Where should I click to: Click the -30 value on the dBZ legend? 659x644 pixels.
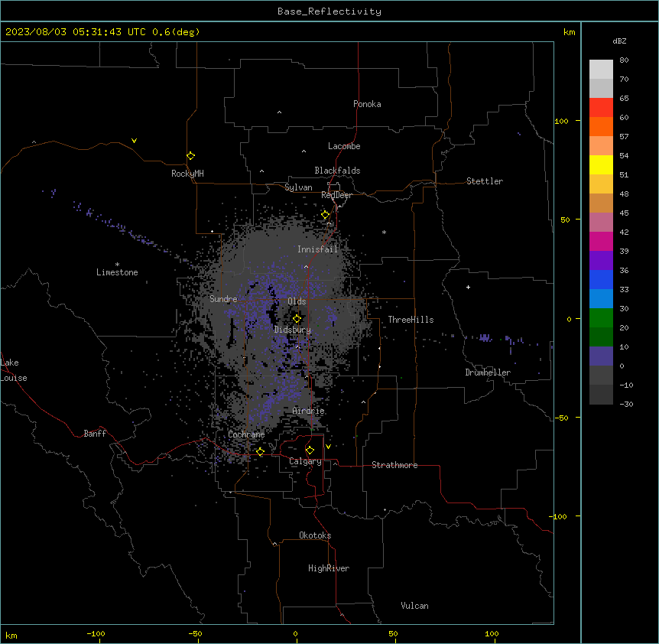click(x=626, y=404)
